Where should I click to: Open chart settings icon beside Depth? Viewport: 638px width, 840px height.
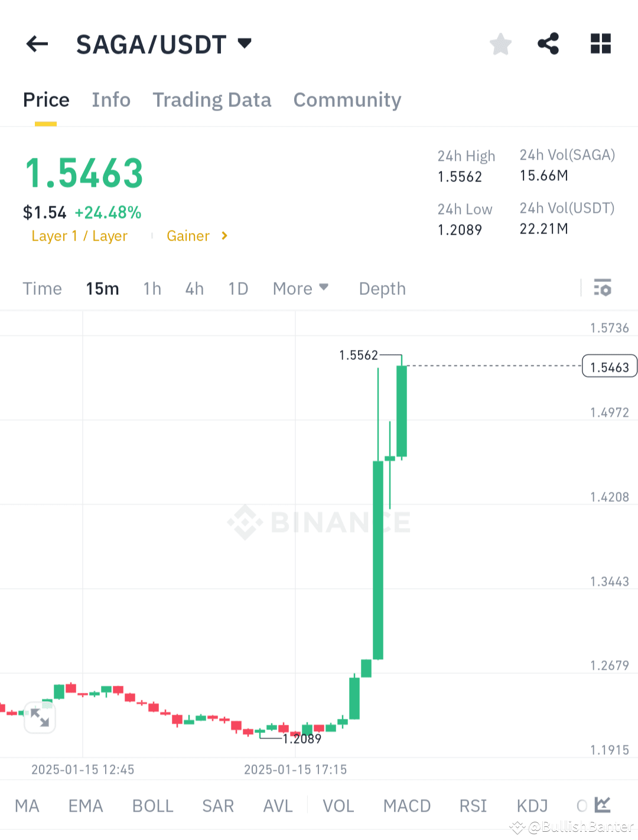tap(603, 288)
